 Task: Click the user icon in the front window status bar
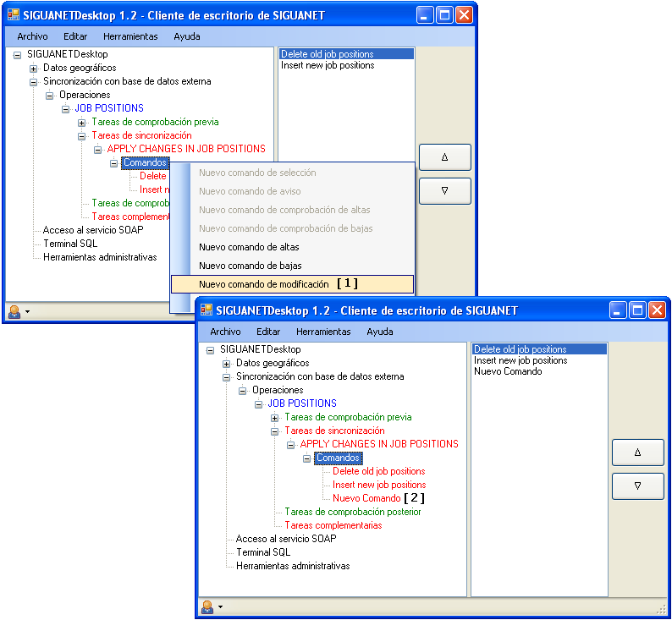[207, 606]
